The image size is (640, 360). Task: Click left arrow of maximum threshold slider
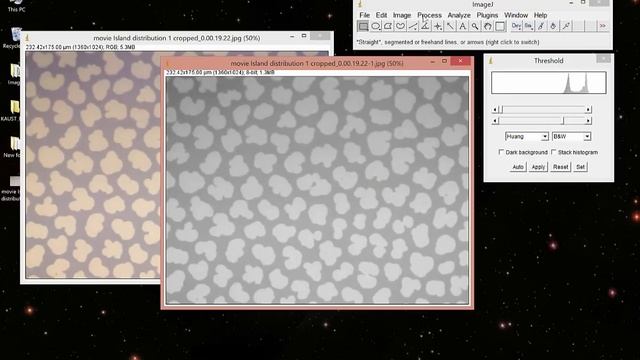[495, 120]
